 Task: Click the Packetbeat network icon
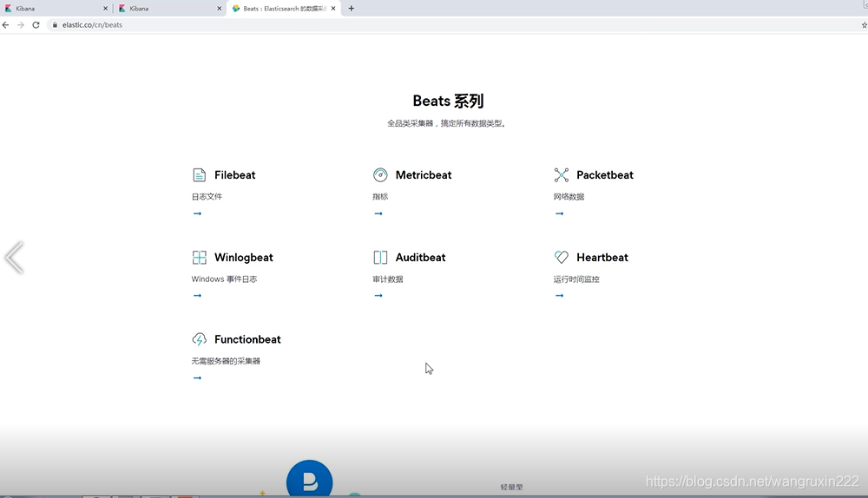562,175
